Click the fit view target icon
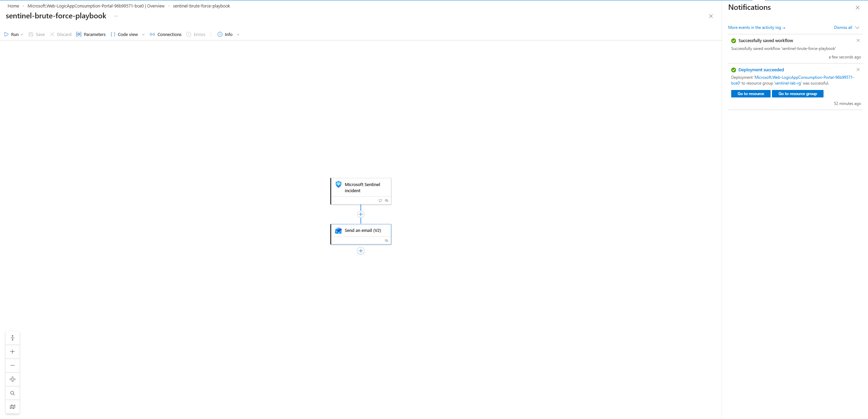The image size is (868, 419). [x=13, y=379]
